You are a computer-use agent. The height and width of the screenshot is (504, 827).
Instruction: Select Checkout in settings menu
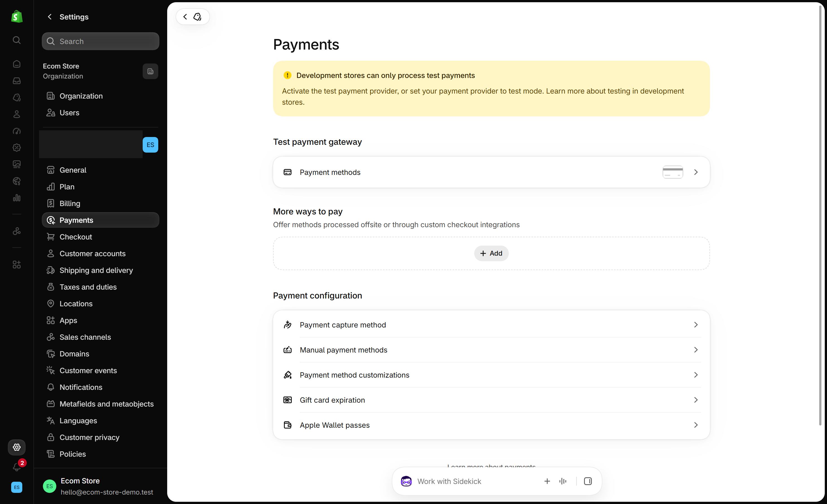point(100,237)
